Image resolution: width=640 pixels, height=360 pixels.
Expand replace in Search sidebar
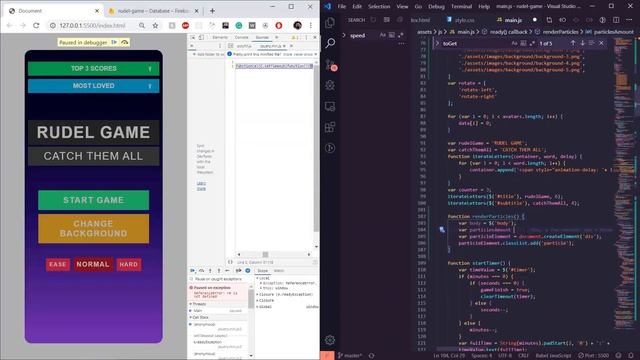coord(344,35)
